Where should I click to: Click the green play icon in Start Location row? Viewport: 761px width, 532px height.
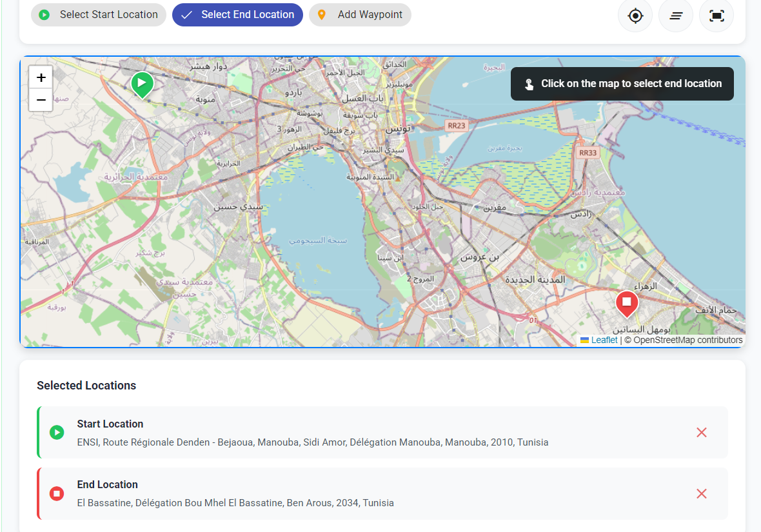point(57,432)
